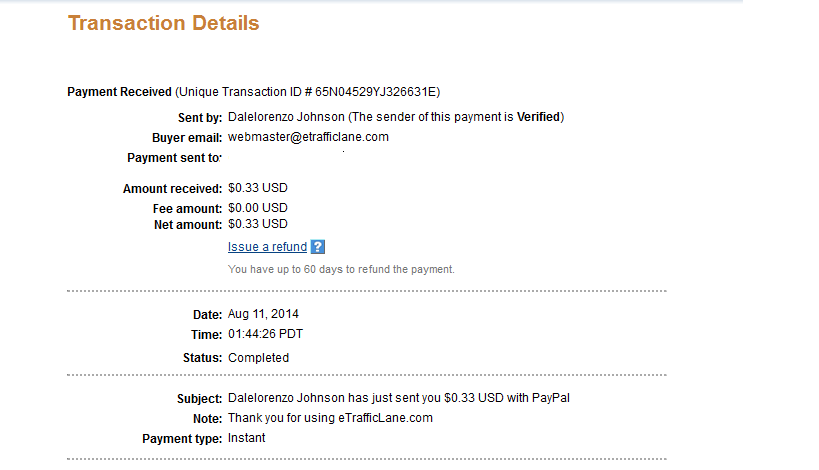Click the Completed status value

pos(259,358)
